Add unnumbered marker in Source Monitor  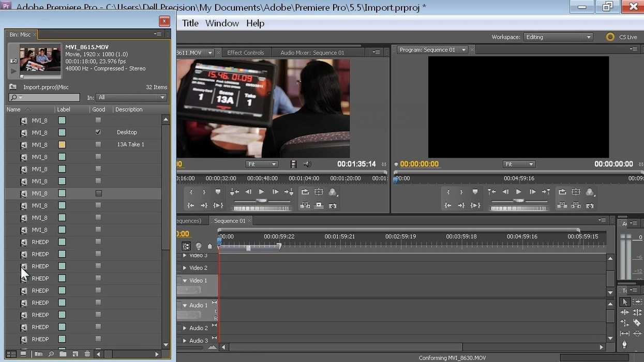pyautogui.click(x=218, y=192)
